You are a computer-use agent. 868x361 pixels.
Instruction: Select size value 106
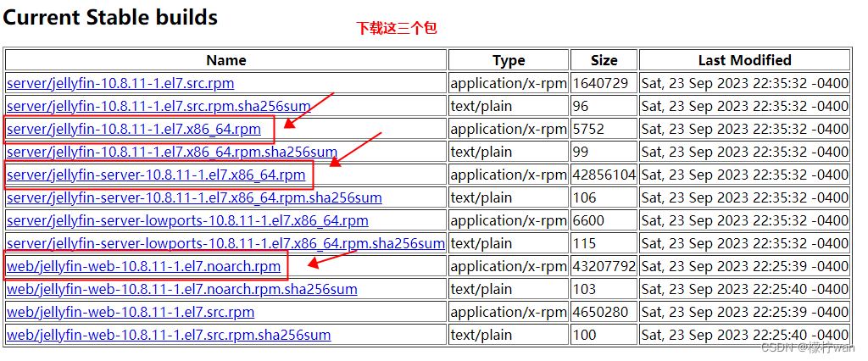pos(585,197)
